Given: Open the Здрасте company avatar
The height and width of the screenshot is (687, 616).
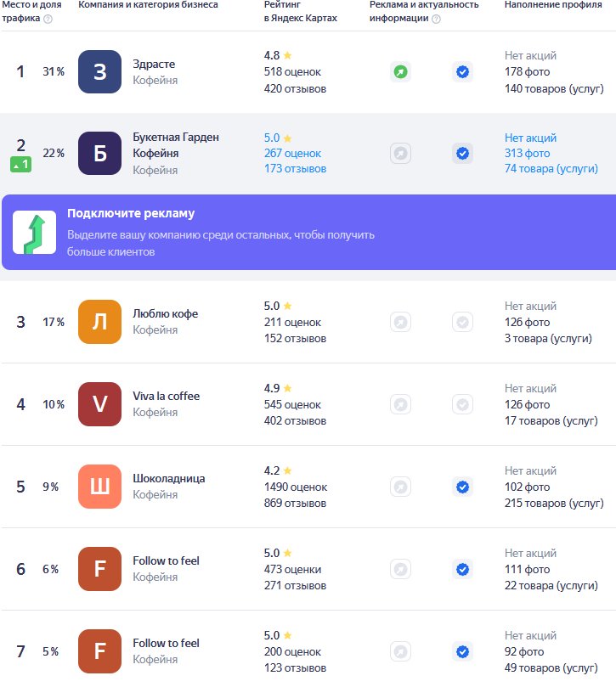Looking at the screenshot, I should (x=99, y=72).
